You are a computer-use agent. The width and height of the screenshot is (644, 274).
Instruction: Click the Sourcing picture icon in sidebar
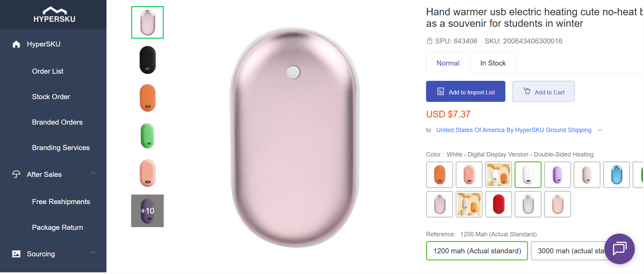click(x=16, y=253)
